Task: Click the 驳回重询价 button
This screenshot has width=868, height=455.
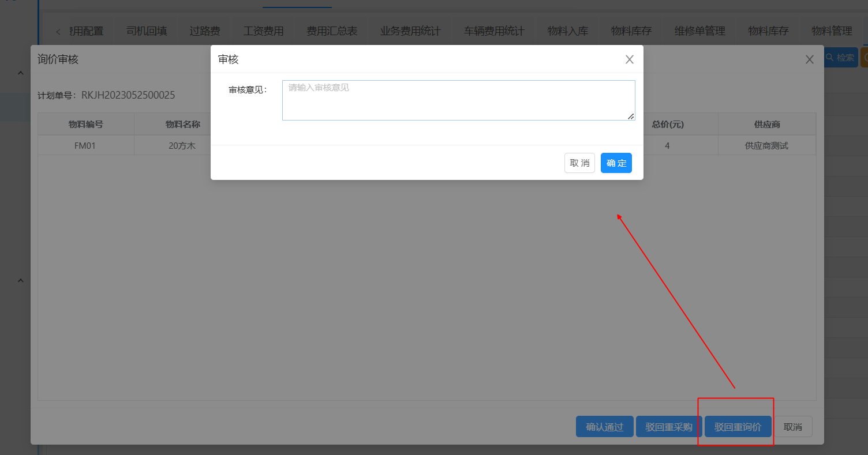Action: [738, 427]
